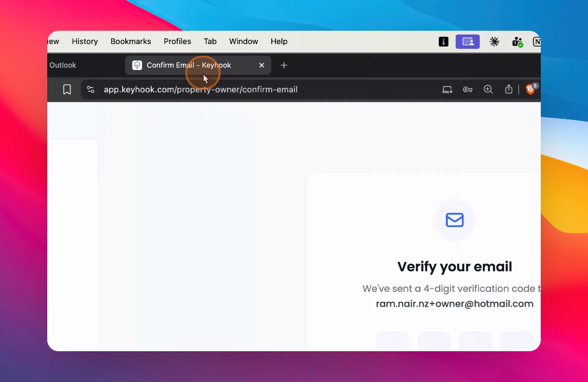Open the Window menu
Viewport: 588px width, 382px height.
pyautogui.click(x=244, y=41)
